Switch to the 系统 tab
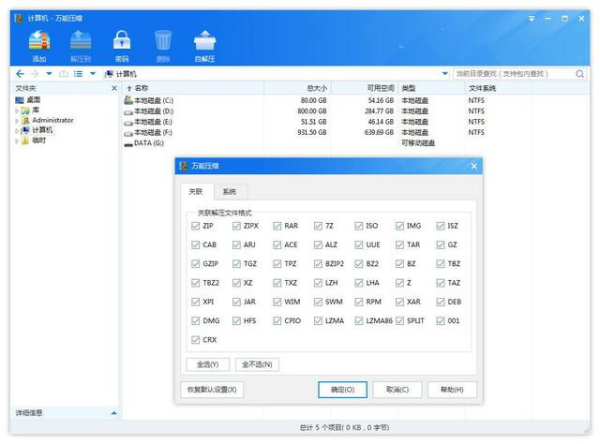 (229, 192)
